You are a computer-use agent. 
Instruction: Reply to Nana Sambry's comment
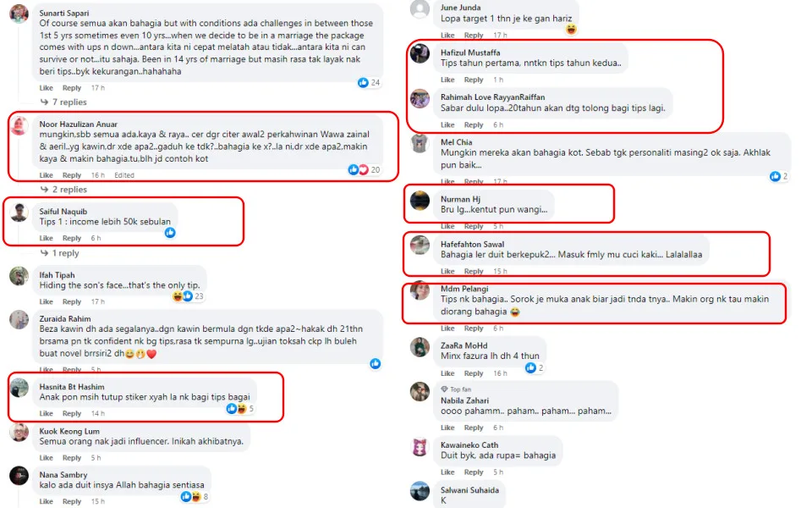(72, 502)
